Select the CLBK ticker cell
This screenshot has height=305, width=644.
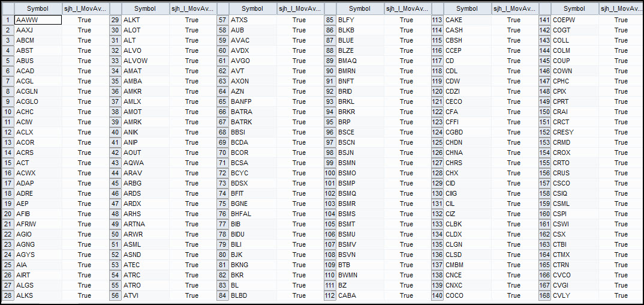[x=467, y=224]
